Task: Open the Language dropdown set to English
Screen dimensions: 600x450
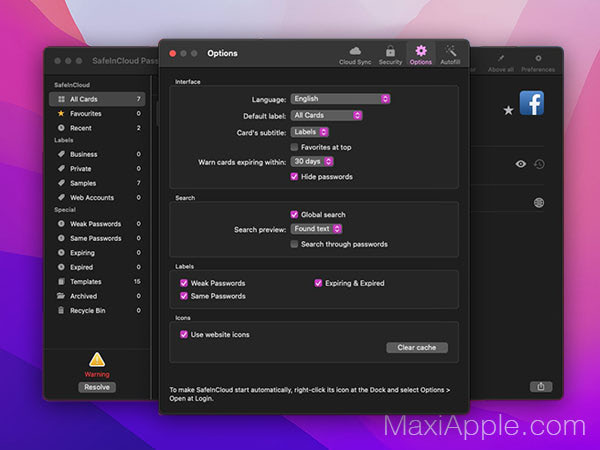Action: pyautogui.click(x=340, y=99)
